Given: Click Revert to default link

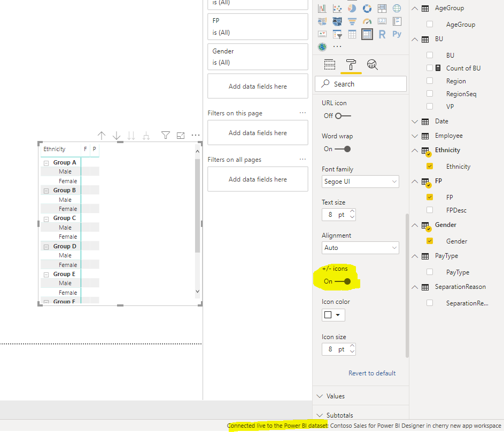Looking at the screenshot, I should 372,373.
